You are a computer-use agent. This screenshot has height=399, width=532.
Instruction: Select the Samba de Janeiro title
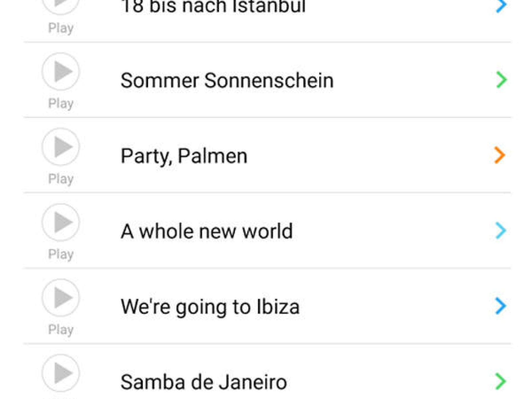(x=204, y=382)
